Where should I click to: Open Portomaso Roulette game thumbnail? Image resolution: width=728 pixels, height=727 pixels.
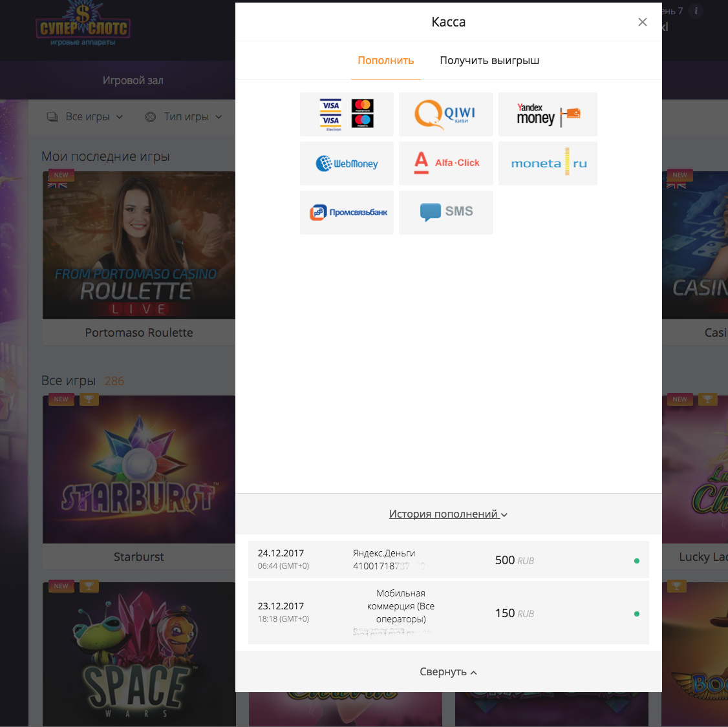point(139,245)
